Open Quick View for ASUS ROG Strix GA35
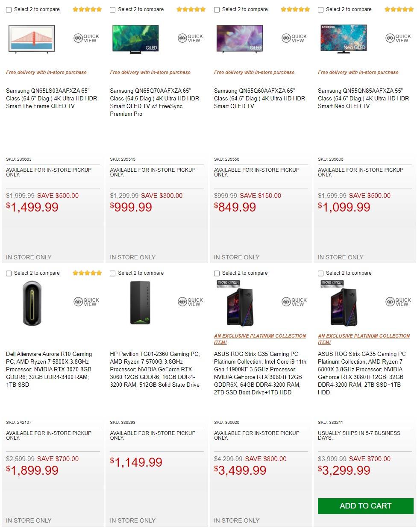The height and width of the screenshot is (529, 420). [x=398, y=302]
